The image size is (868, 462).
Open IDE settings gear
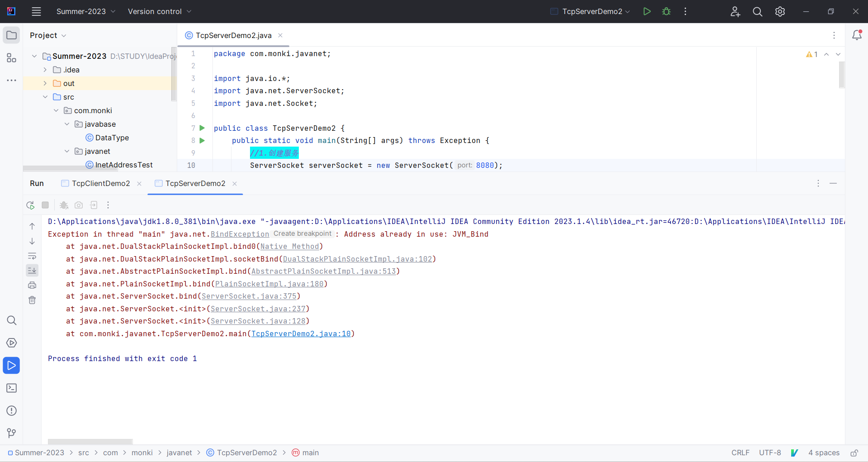click(780, 11)
